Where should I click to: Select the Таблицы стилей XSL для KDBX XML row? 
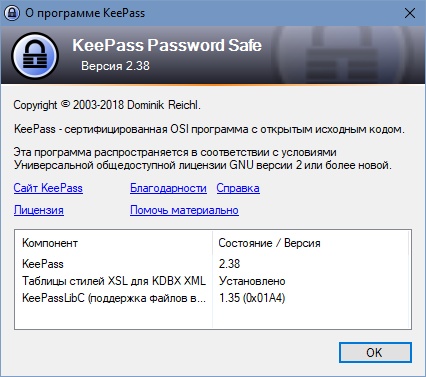click(x=212, y=281)
